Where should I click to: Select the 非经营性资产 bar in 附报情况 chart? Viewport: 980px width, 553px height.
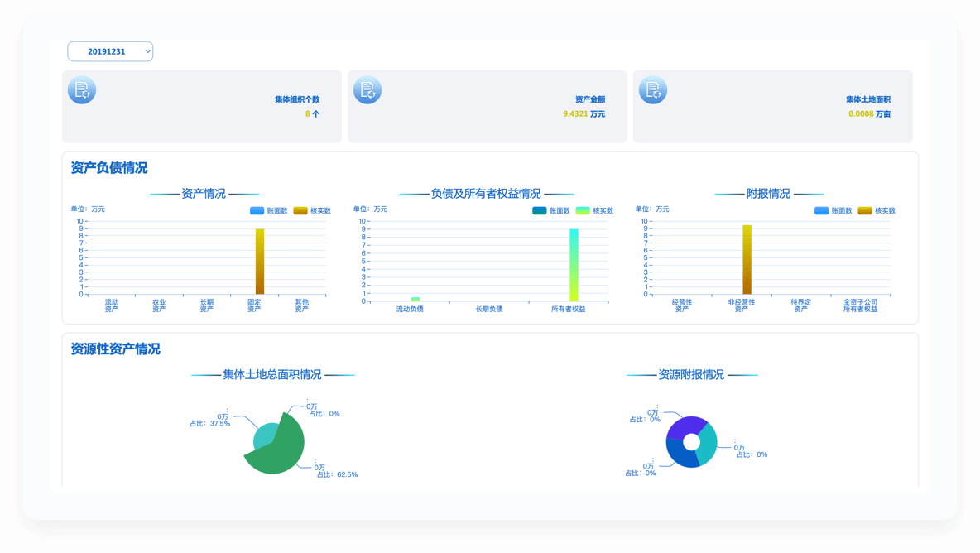coord(747,259)
